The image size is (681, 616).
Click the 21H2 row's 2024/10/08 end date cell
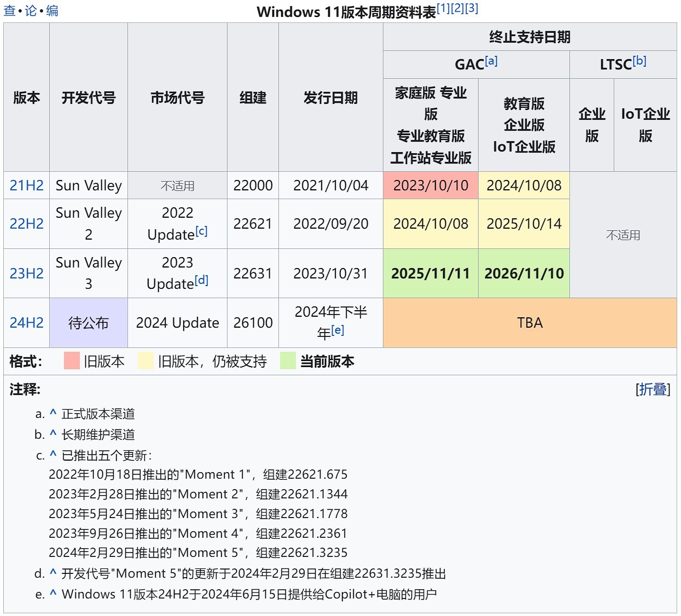point(524,185)
